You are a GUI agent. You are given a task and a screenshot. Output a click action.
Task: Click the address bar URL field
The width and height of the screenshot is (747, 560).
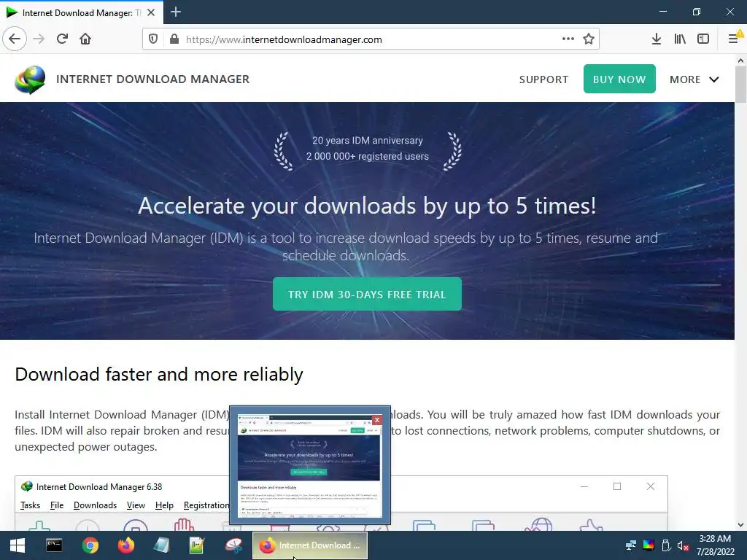[x=371, y=39]
